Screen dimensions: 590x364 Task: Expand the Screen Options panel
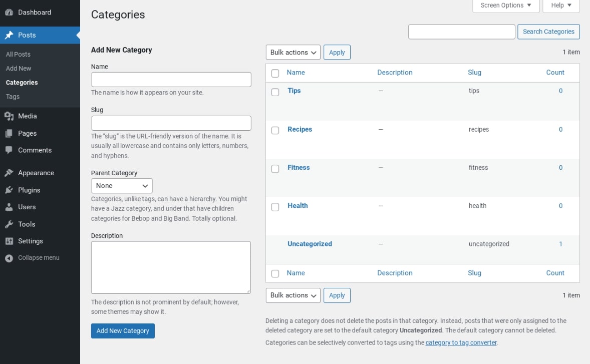point(505,6)
